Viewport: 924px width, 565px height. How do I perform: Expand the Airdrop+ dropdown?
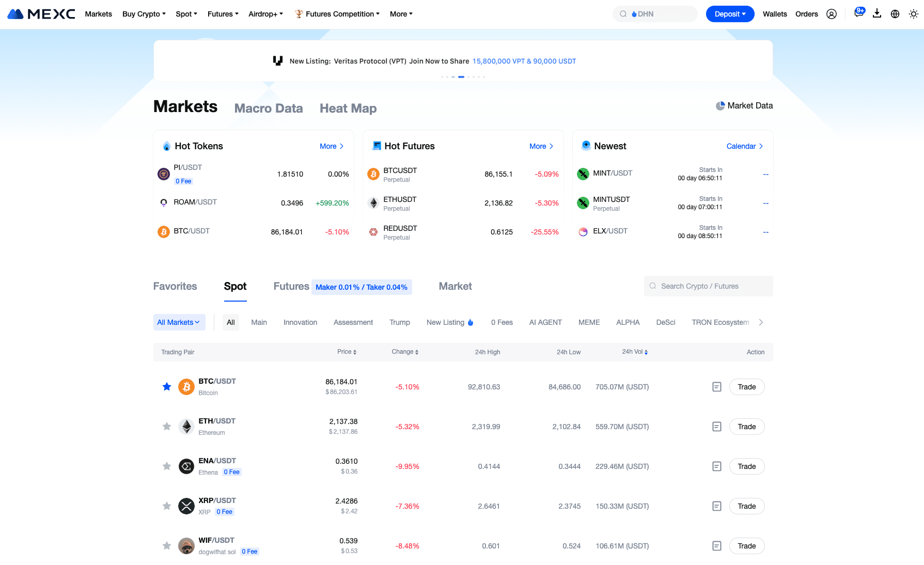[265, 14]
